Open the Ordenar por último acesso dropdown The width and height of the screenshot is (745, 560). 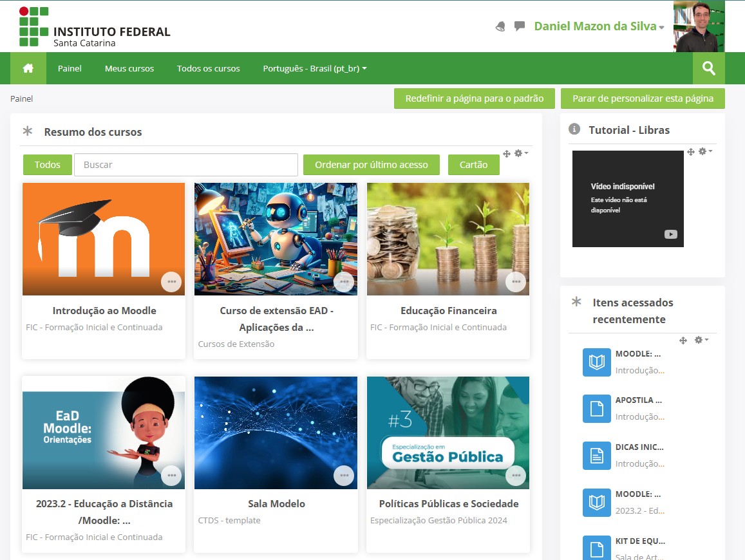[371, 165]
